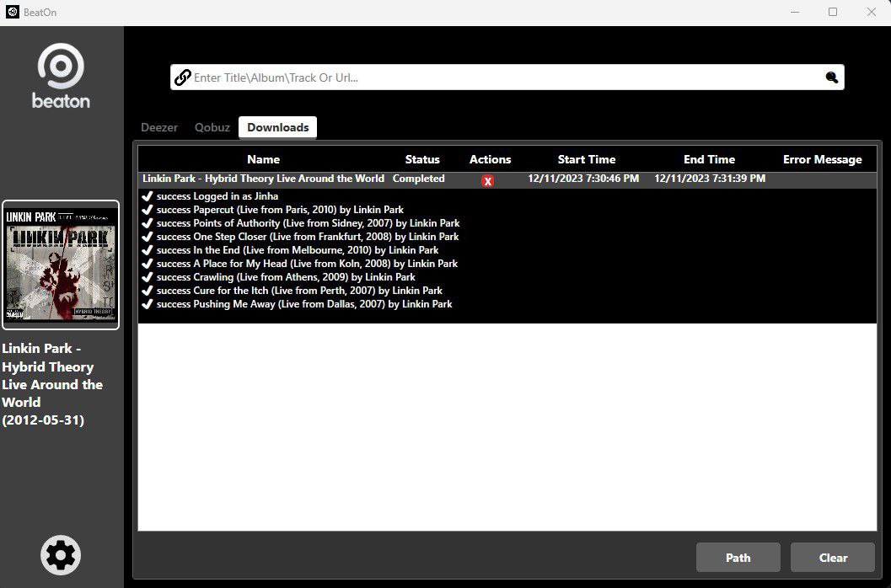Screen dimensions: 891x588
Task: Click the link icon in search bar
Action: point(182,78)
